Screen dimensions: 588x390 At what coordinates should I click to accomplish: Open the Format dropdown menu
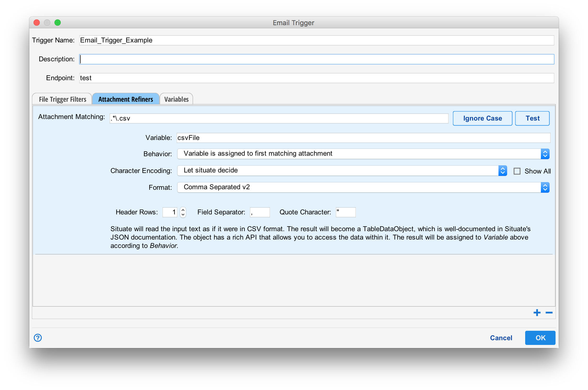pyautogui.click(x=363, y=187)
